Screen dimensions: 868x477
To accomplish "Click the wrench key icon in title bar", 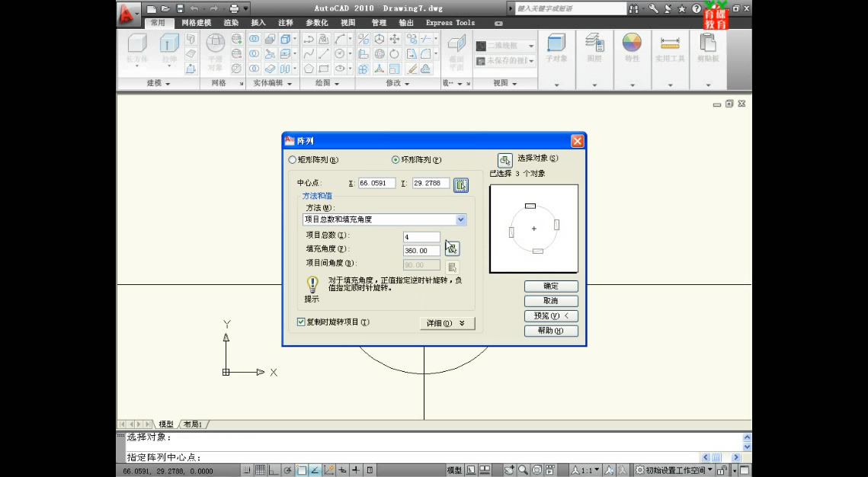I will point(653,9).
